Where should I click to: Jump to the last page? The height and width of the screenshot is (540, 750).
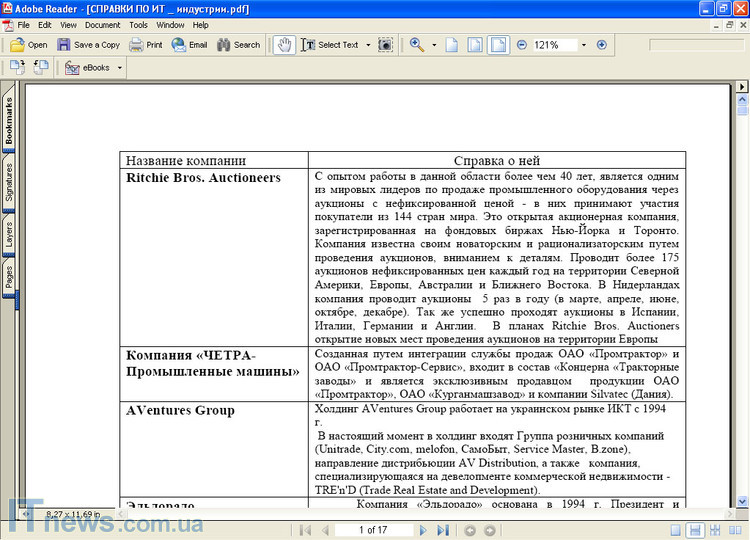443,530
